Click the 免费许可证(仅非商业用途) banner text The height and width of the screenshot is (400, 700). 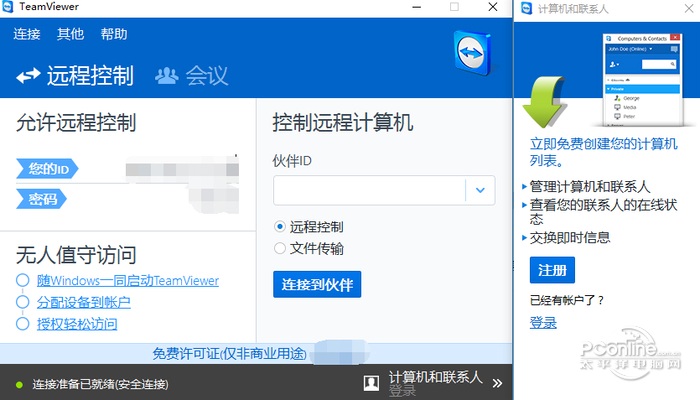[229, 354]
